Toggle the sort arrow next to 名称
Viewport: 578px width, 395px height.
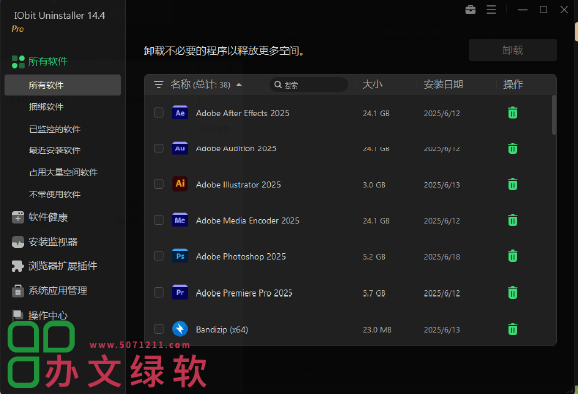click(x=239, y=85)
